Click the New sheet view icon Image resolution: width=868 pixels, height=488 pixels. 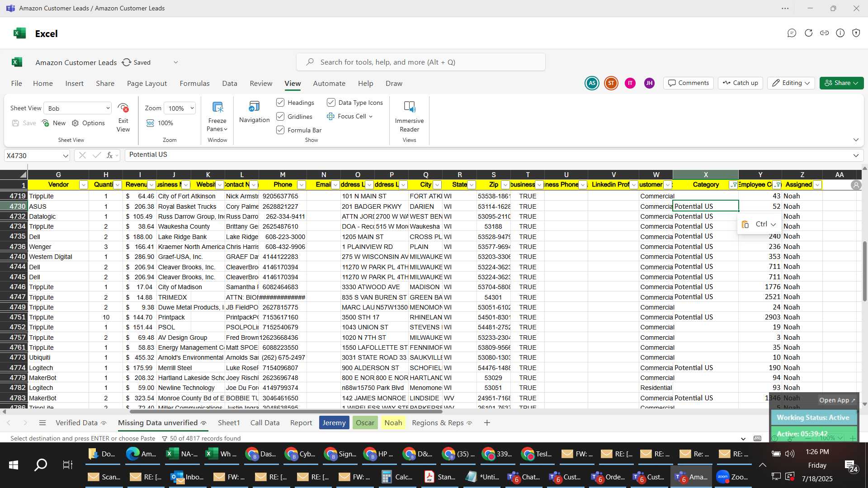tap(46, 123)
